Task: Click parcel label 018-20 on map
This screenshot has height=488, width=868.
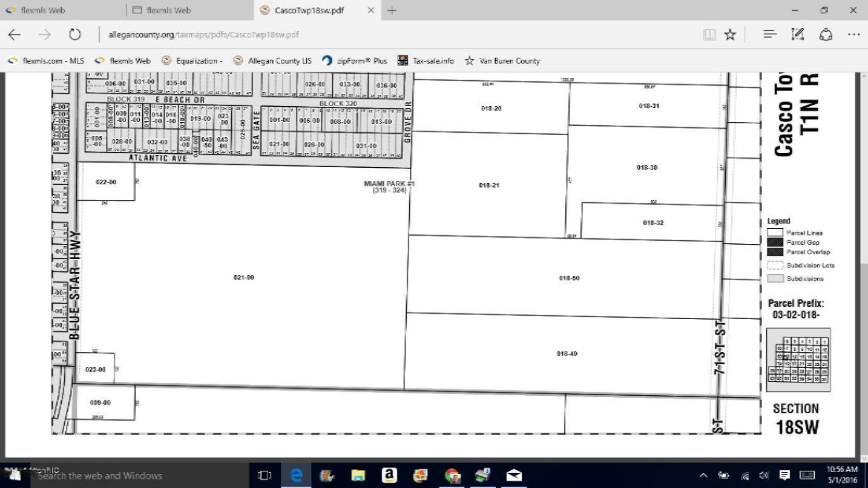Action: 491,109
